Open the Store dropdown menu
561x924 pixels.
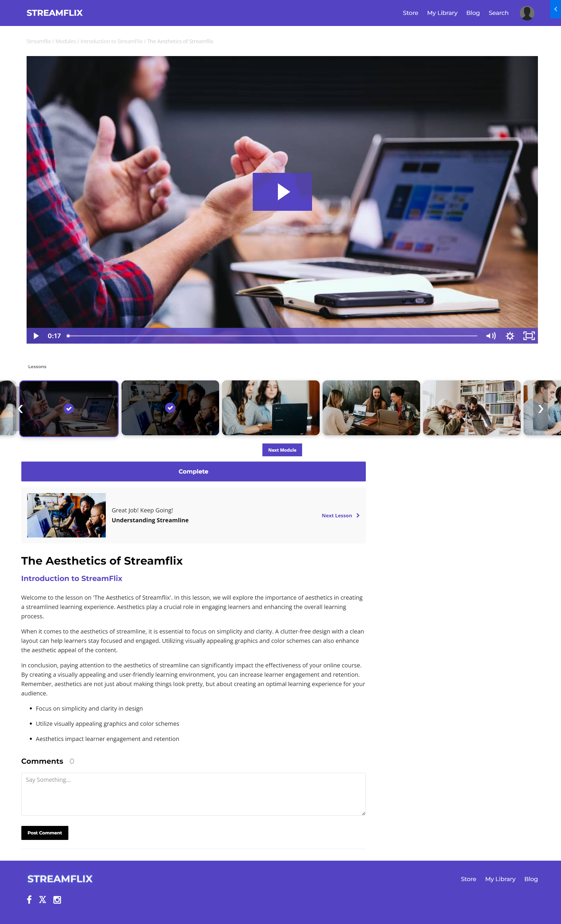click(410, 13)
